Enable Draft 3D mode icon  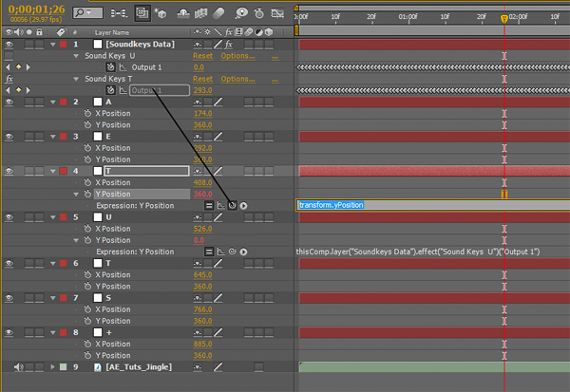pos(160,13)
